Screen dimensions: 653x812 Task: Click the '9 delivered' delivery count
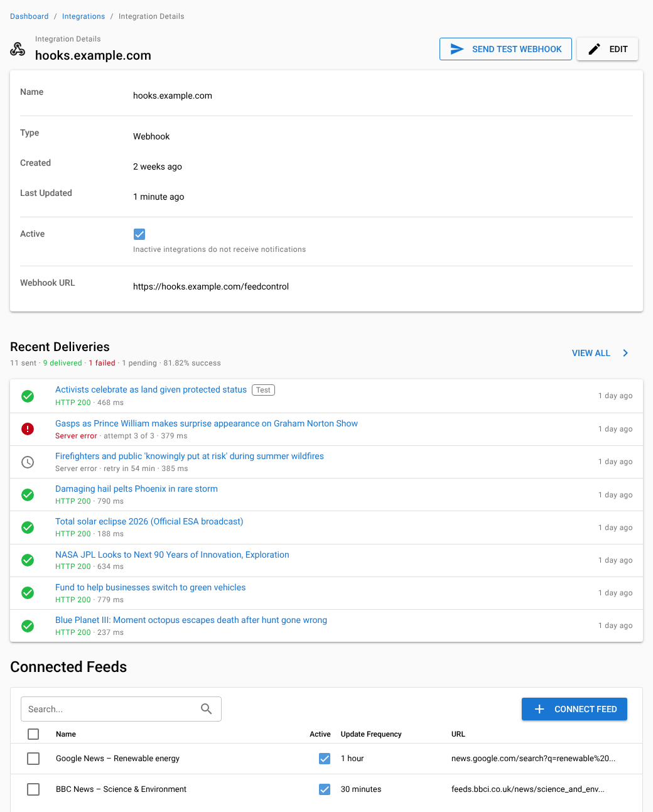(63, 363)
